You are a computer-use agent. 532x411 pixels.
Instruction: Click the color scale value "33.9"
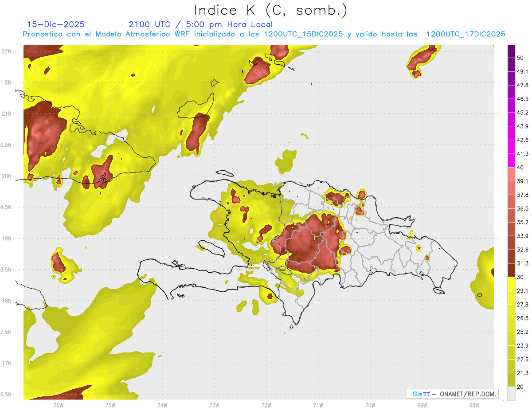[x=523, y=236]
